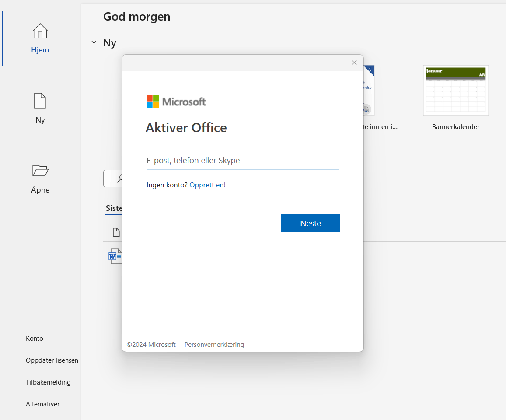The width and height of the screenshot is (506, 420).
Task: Open Alternativer settings
Action: click(42, 404)
